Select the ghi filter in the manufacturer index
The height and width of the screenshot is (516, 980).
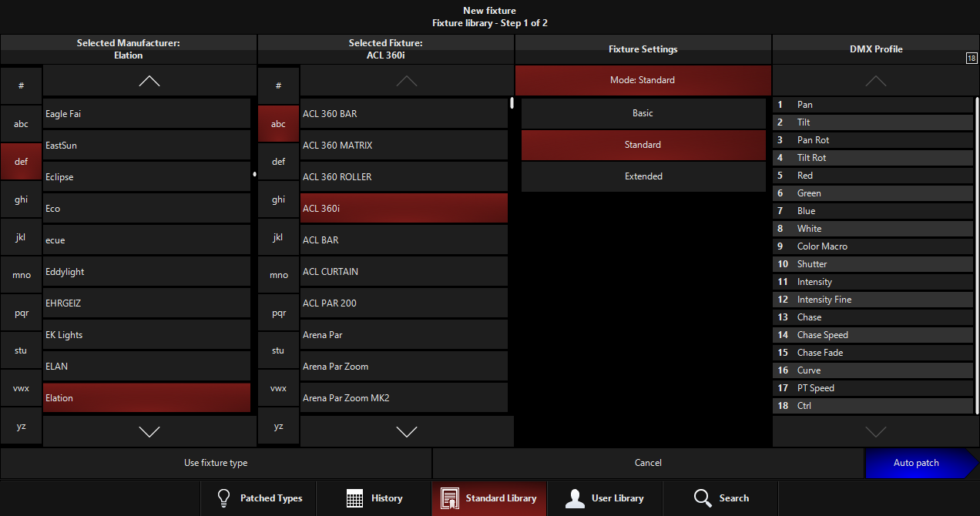click(x=21, y=199)
